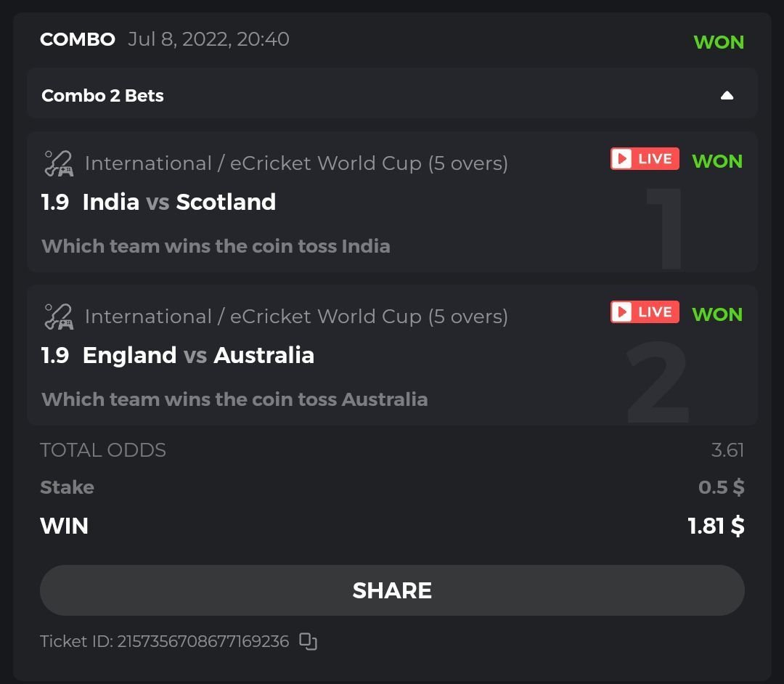Click the WON status of England vs Australia

point(717,314)
